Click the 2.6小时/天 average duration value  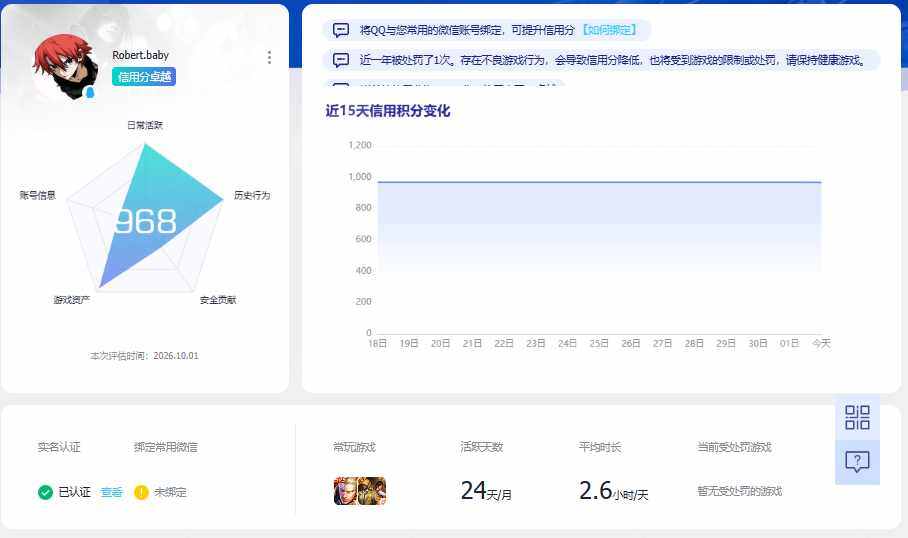613,491
